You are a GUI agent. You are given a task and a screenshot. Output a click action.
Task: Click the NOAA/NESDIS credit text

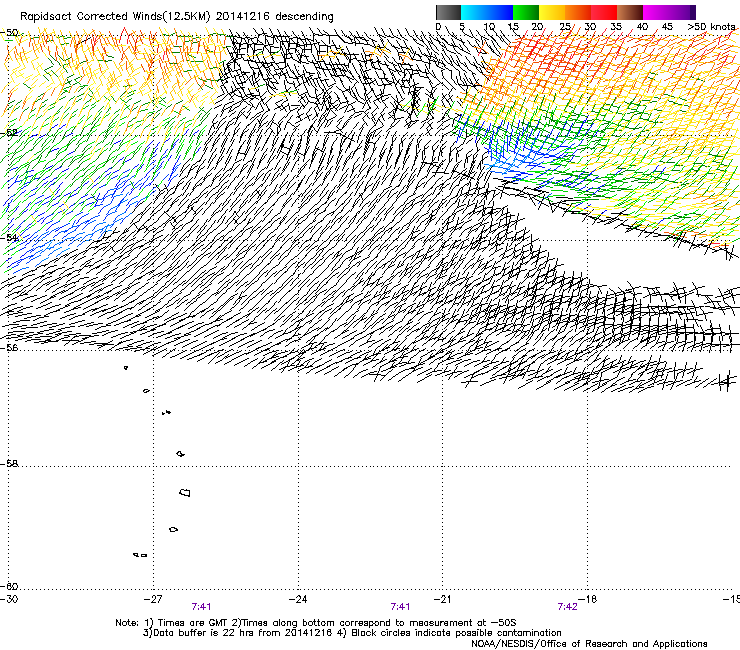pos(589,644)
